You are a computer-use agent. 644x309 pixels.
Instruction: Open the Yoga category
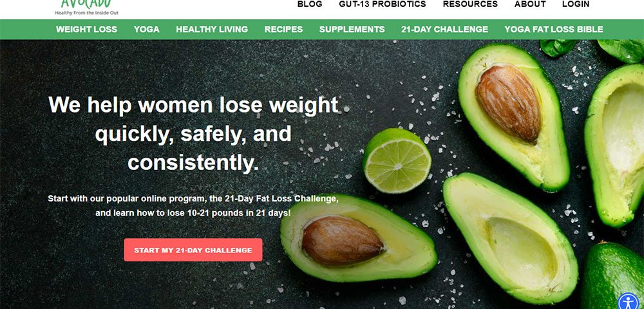[x=147, y=30]
